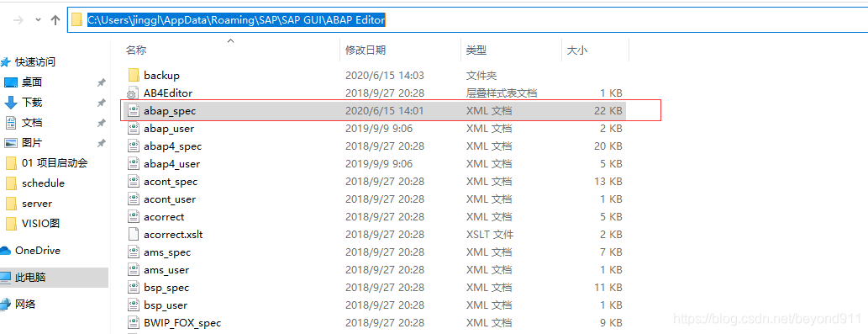The image size is (868, 334).
Task: Select acont_spec XML file icon
Action: pos(134,182)
